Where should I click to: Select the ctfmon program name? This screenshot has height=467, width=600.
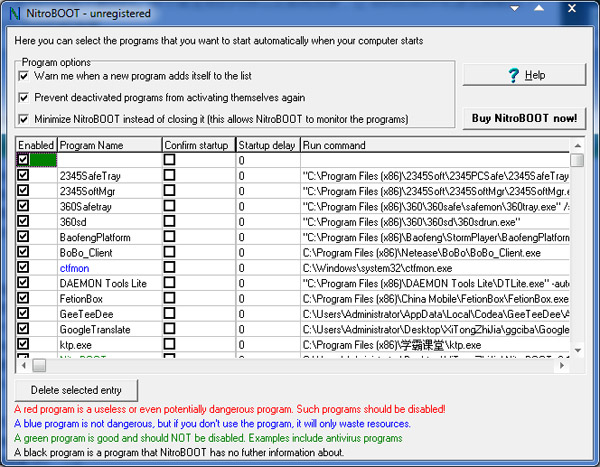(74, 268)
